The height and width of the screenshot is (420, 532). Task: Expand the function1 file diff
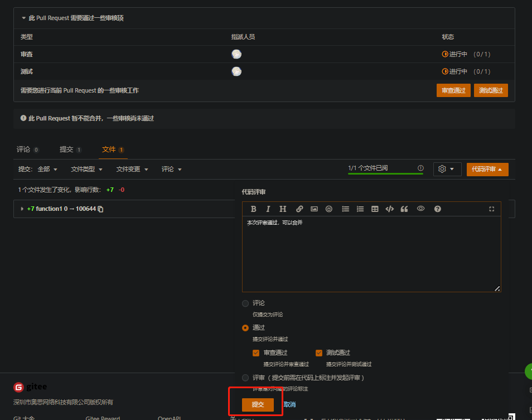coord(22,209)
